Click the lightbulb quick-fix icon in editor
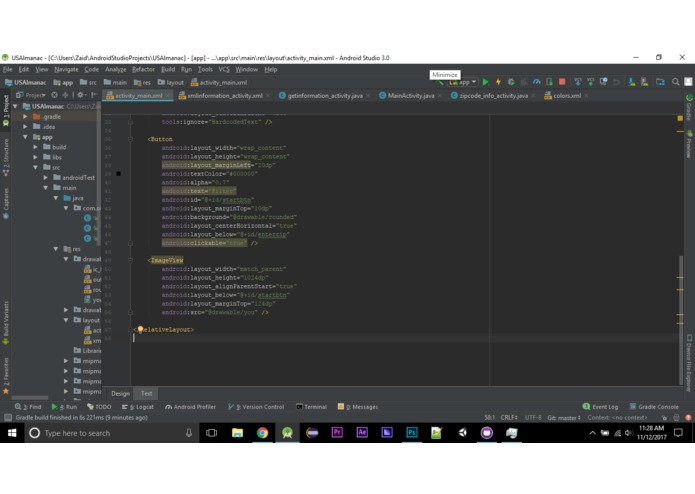The image size is (695, 494). tap(140, 329)
